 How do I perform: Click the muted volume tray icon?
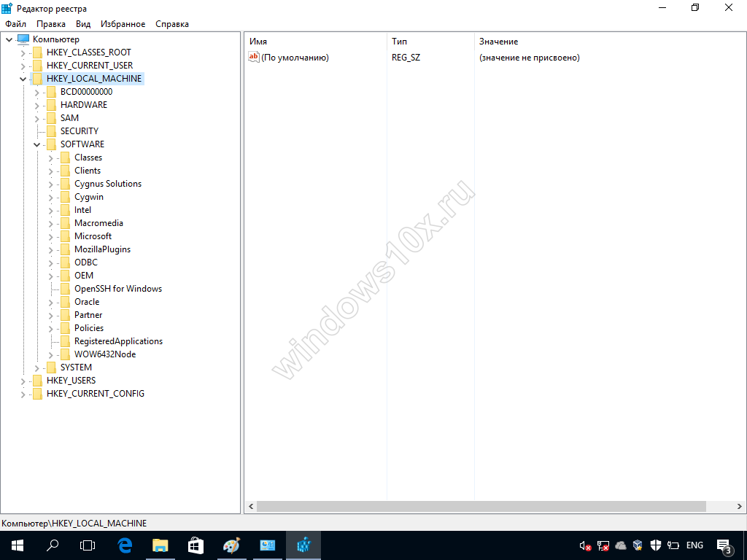585,545
